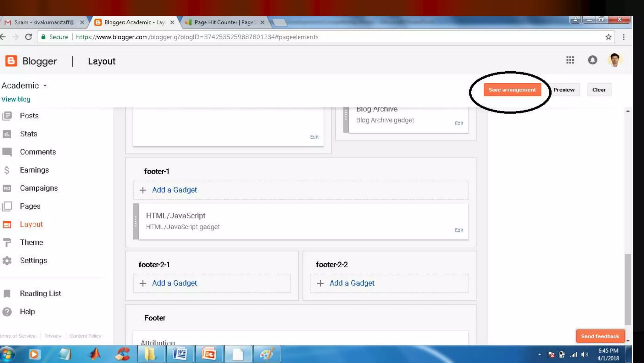Go to the Comments section
Viewport: 644px width, 363px height.
point(38,152)
